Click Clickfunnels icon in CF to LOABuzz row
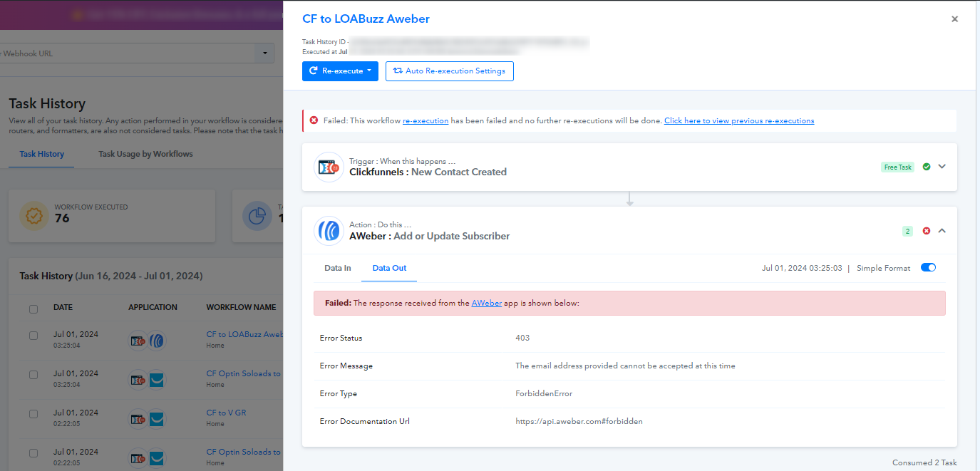The height and width of the screenshot is (471, 980). (138, 341)
